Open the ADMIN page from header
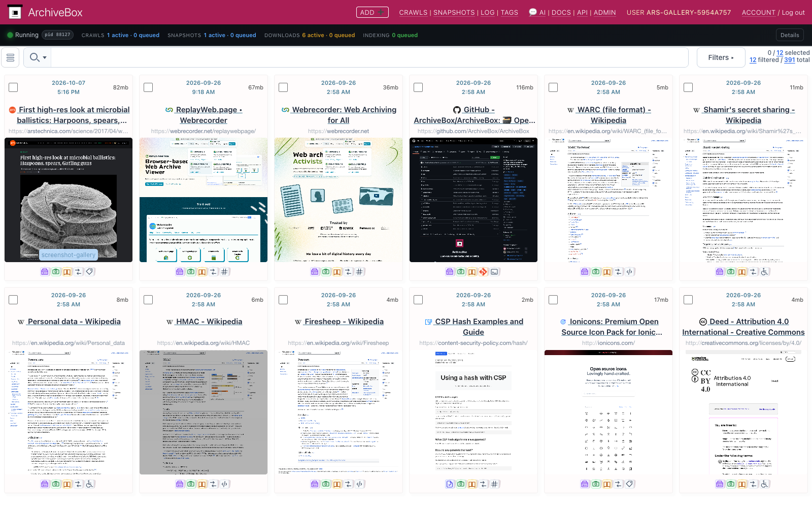 tap(604, 13)
